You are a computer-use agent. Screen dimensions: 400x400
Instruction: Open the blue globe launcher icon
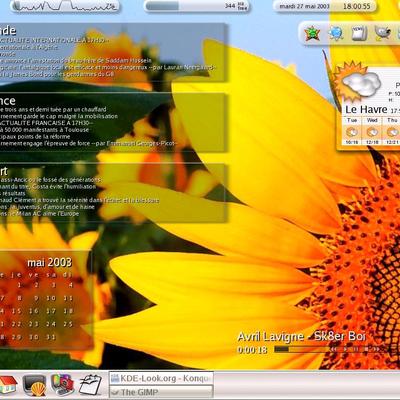335,34
